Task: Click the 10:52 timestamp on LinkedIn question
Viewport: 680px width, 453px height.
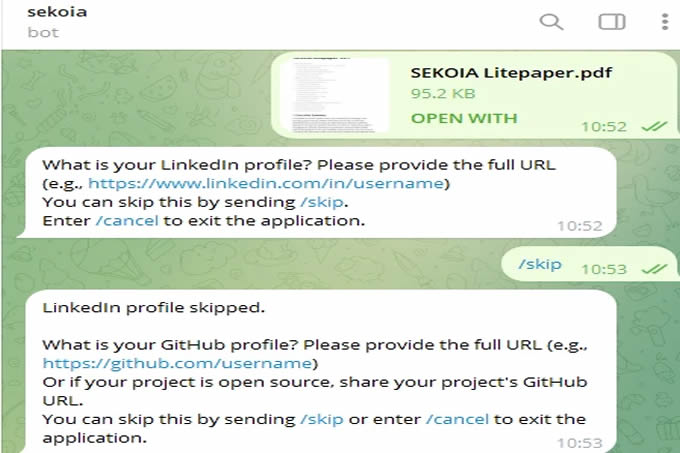Action: 580,226
